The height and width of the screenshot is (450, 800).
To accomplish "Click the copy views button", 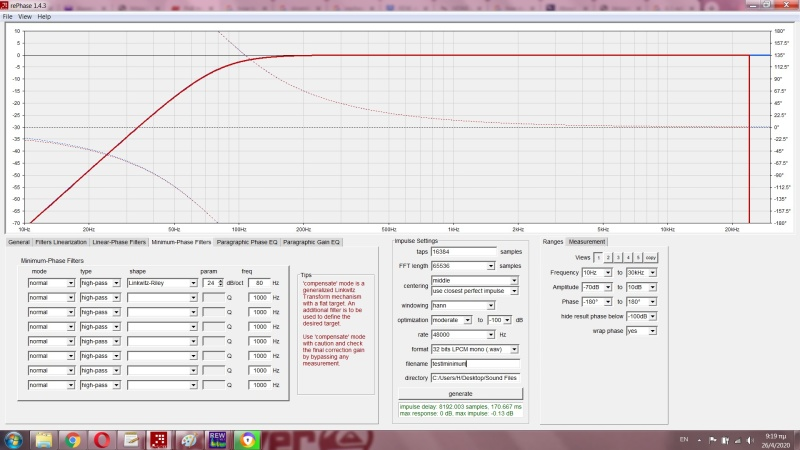I will pyautogui.click(x=650, y=257).
